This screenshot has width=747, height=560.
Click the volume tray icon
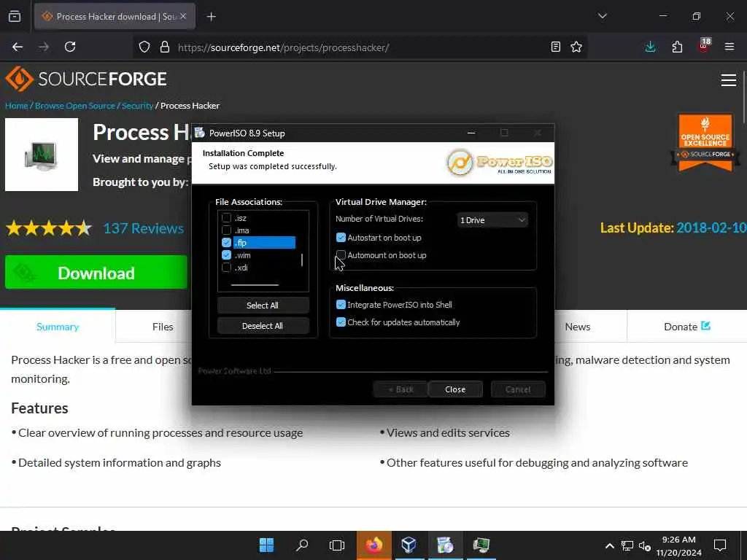tap(645, 545)
